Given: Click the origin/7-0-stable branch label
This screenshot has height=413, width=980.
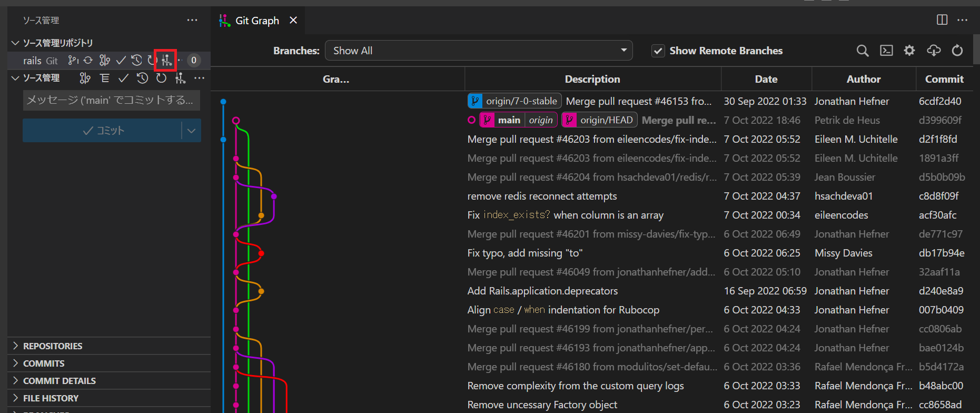Looking at the screenshot, I should coord(514,101).
